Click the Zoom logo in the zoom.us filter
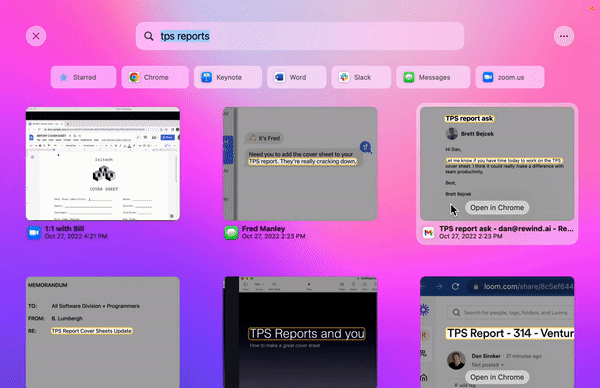This screenshot has height=388, width=600. [x=488, y=77]
